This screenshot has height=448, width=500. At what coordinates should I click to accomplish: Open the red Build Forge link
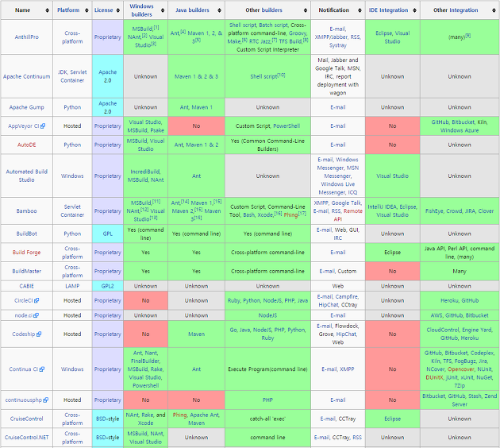click(26, 253)
